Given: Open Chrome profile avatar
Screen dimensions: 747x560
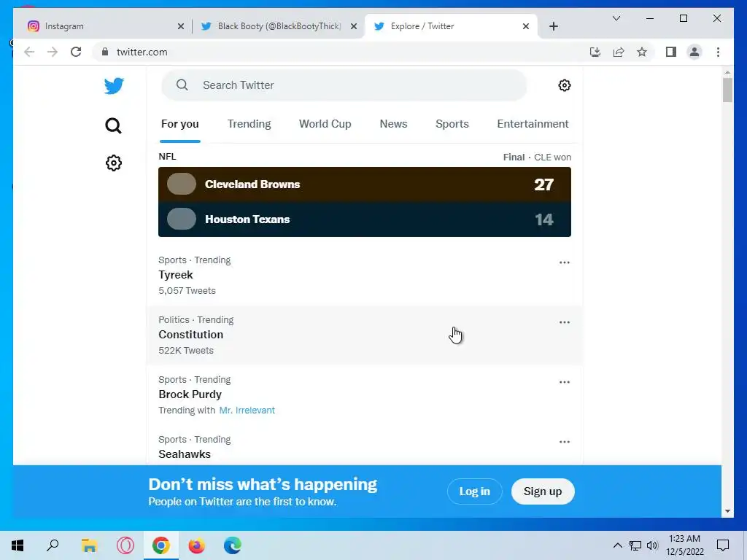Looking at the screenshot, I should (x=694, y=52).
